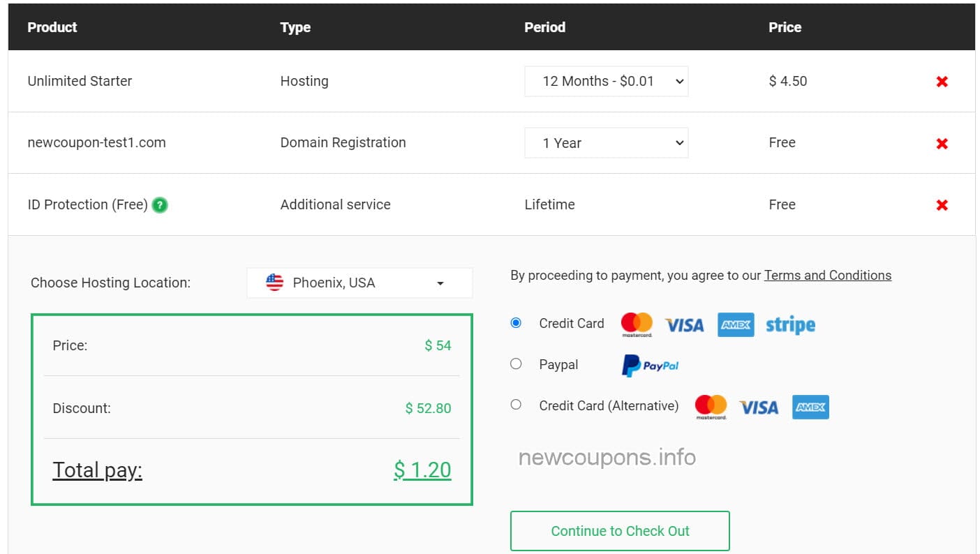Click the Mastercard logo beside Credit Card (Alternative)
The image size is (980, 554).
(x=710, y=405)
